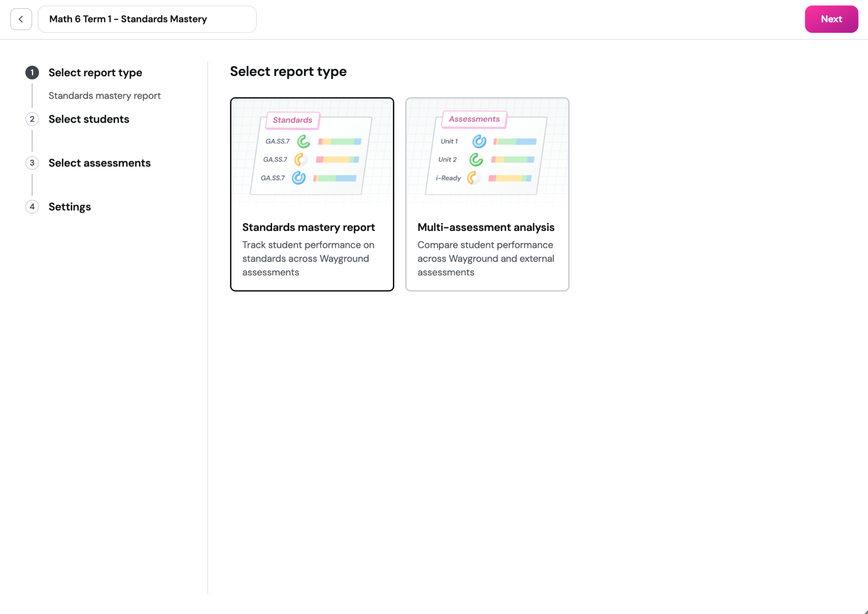The height and width of the screenshot is (614, 868).
Task: Open the Select report type step
Action: (x=95, y=72)
